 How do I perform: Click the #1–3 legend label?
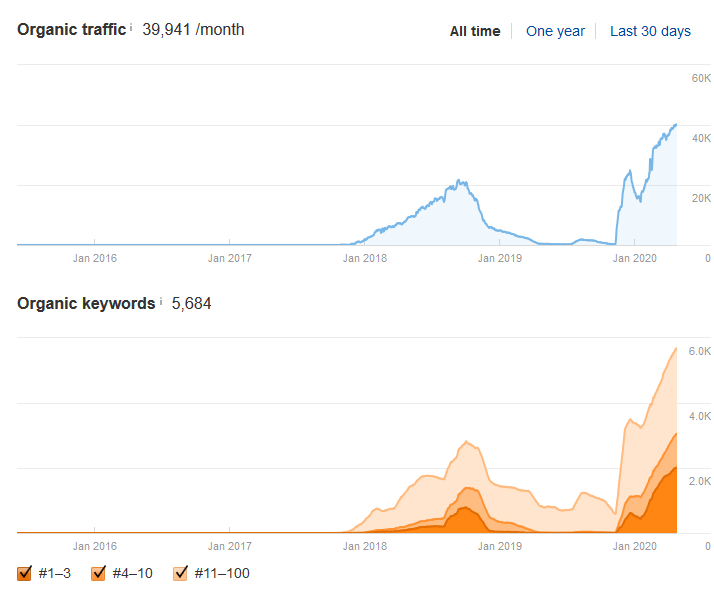point(55,573)
